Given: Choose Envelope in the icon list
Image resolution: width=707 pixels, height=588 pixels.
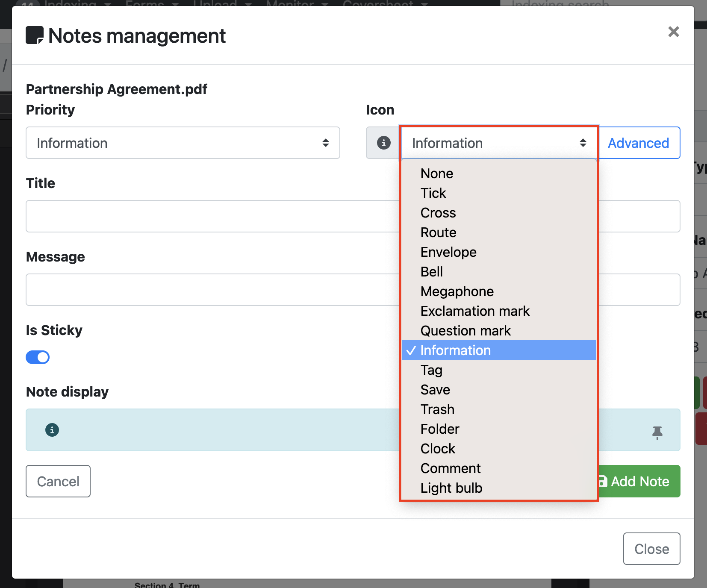Looking at the screenshot, I should point(448,252).
